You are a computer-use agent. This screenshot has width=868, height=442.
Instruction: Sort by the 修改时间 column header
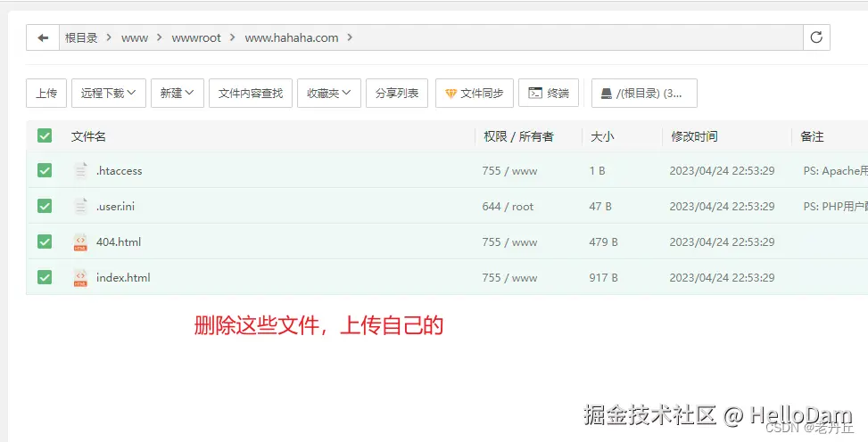pos(694,136)
